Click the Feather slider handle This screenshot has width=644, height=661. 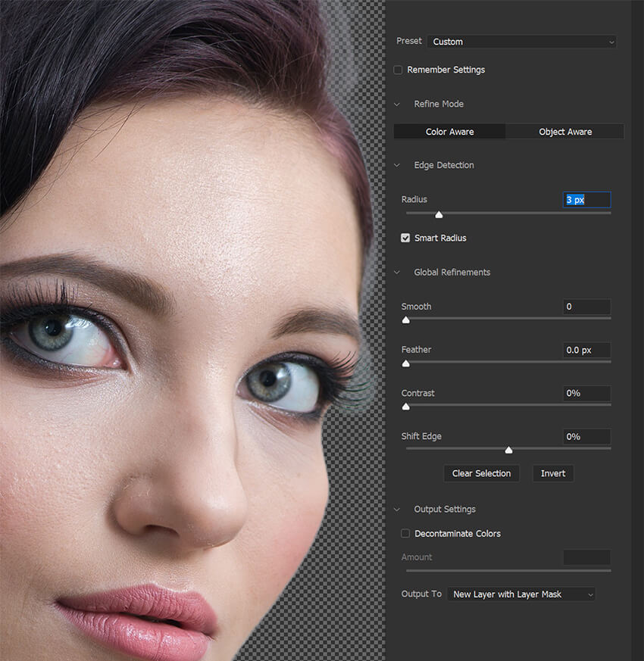pos(406,363)
